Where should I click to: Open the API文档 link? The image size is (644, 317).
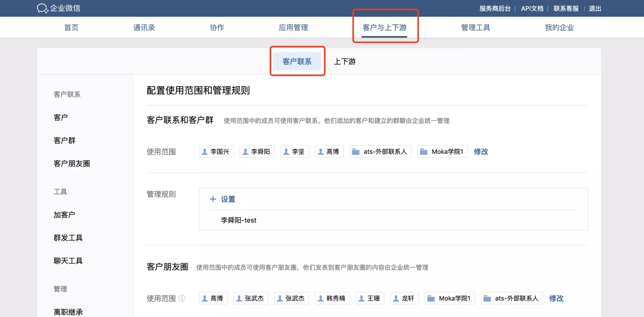pyautogui.click(x=532, y=8)
